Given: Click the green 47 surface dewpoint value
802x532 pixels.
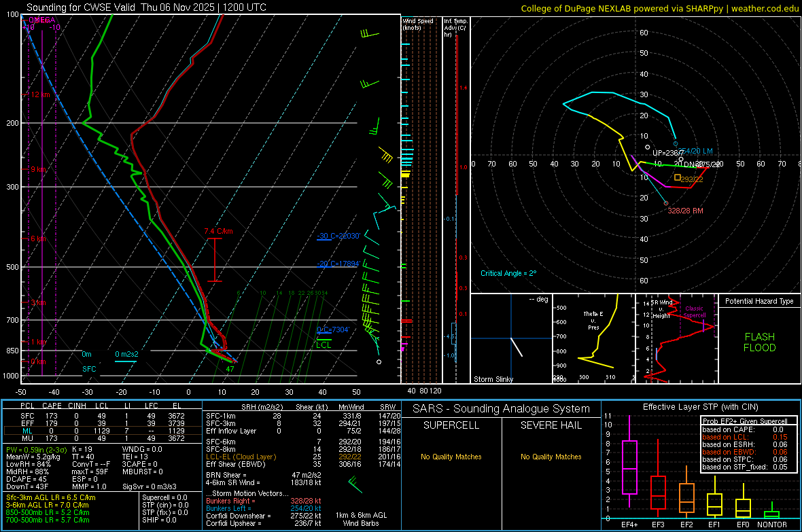Looking at the screenshot, I should pyautogui.click(x=230, y=369).
